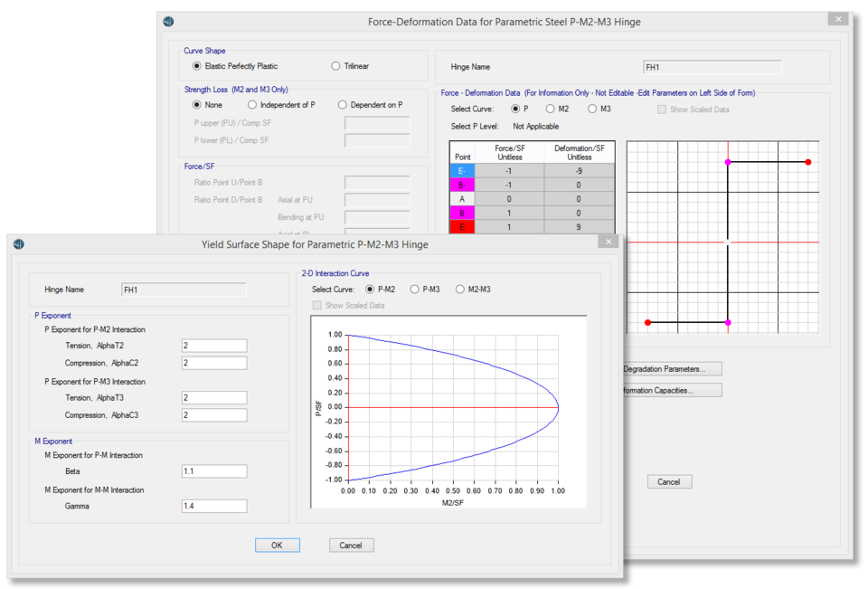This screenshot has height=589, width=868.
Task: Select the P-M3 interaction curve
Action: (415, 290)
